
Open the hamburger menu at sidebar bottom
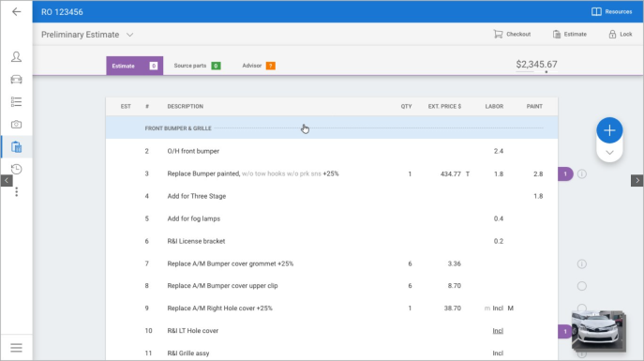(17, 348)
